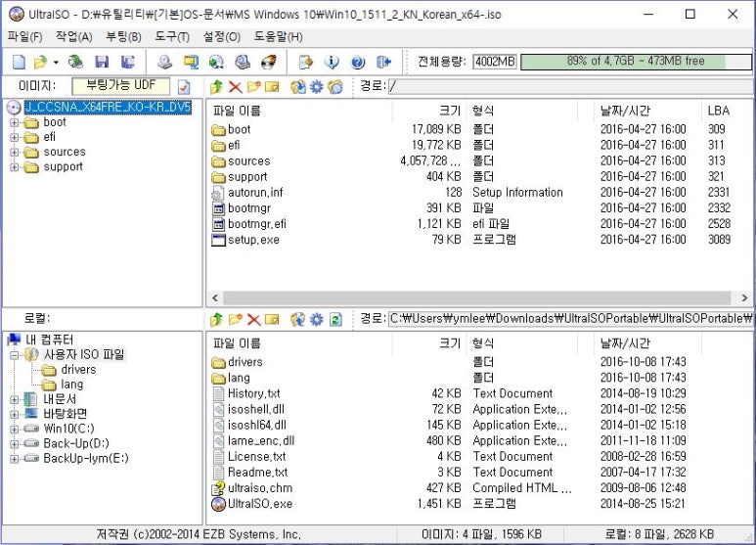Click the last folder-disc icon in image toolbar

[335, 87]
